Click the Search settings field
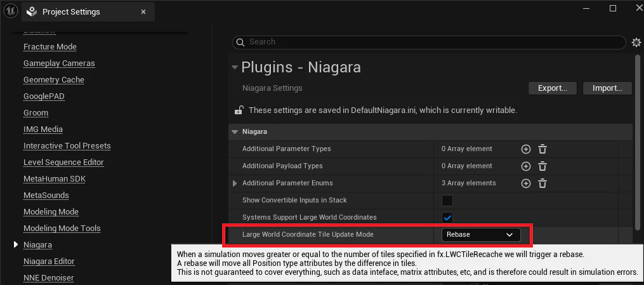This screenshot has width=644, height=285. (x=429, y=42)
